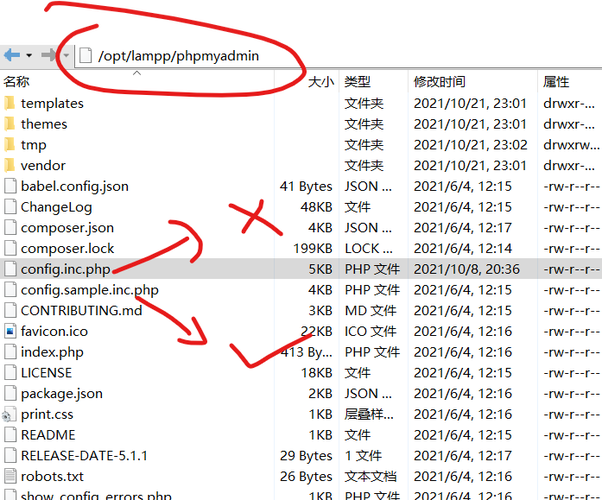The width and height of the screenshot is (602, 500).
Task: Select the CONTRIBUTING.md file name
Action: [x=81, y=310]
